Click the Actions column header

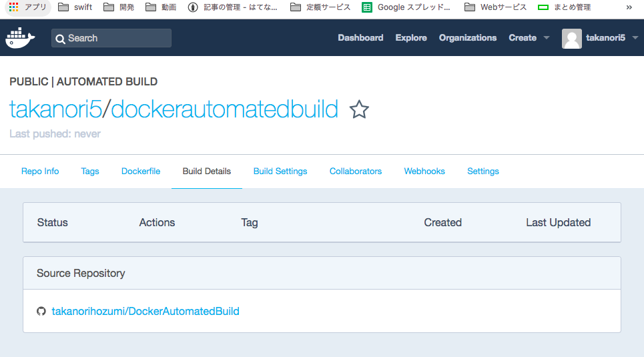[157, 223]
